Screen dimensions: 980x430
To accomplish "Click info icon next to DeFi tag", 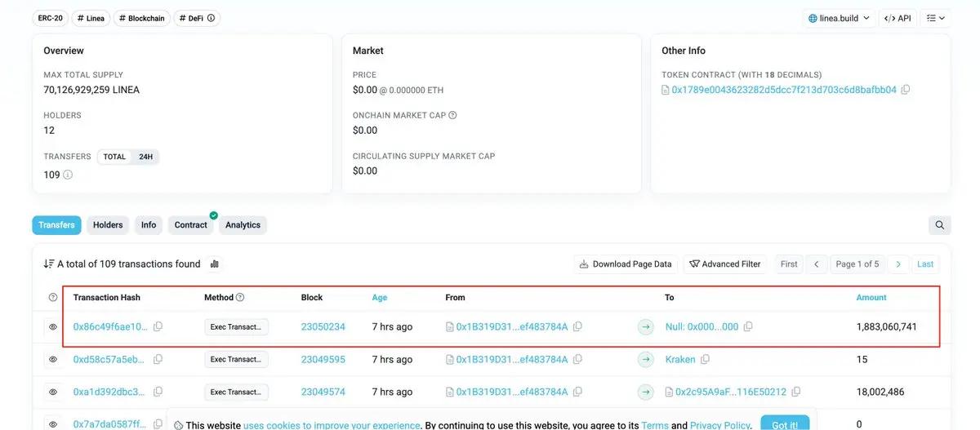I will [212, 18].
